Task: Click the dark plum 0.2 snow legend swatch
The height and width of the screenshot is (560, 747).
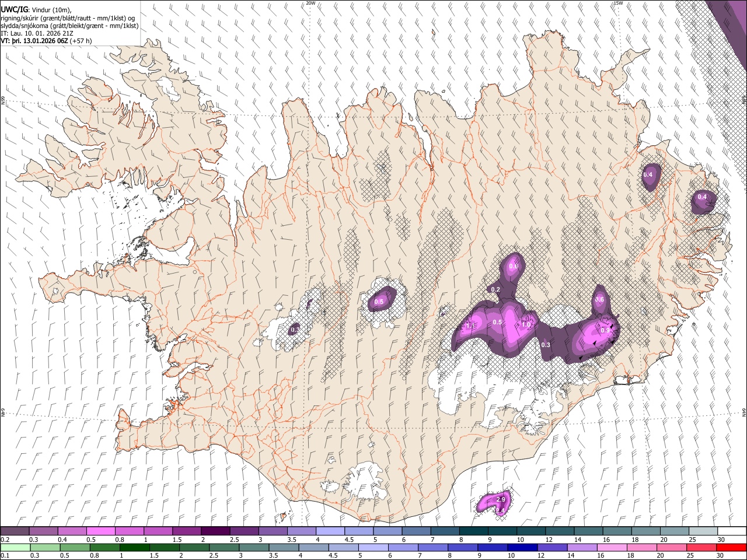Action: coord(15,531)
